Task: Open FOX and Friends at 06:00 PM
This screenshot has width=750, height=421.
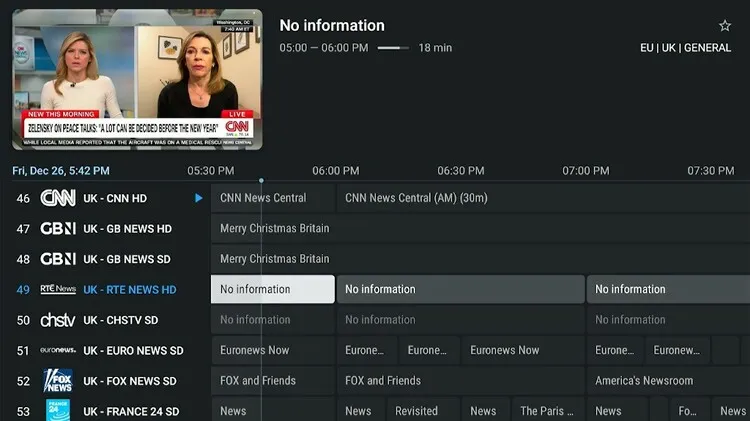Action: pyautogui.click(x=461, y=380)
